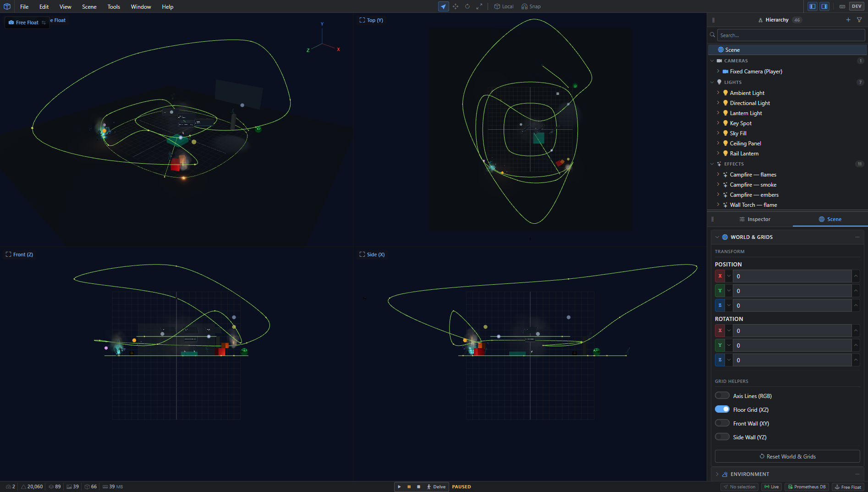The width and height of the screenshot is (868, 492).
Task: Open WORLD & GRIDS section options menu
Action: click(x=857, y=237)
